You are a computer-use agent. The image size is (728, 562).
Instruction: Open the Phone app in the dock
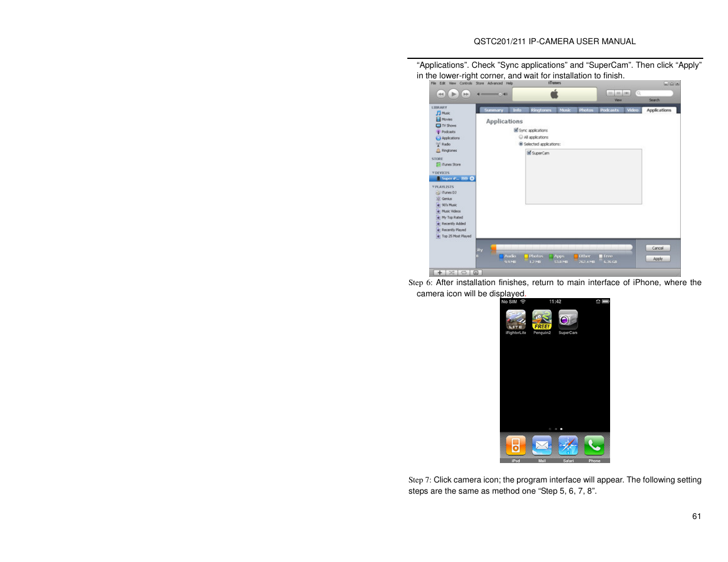click(x=594, y=446)
